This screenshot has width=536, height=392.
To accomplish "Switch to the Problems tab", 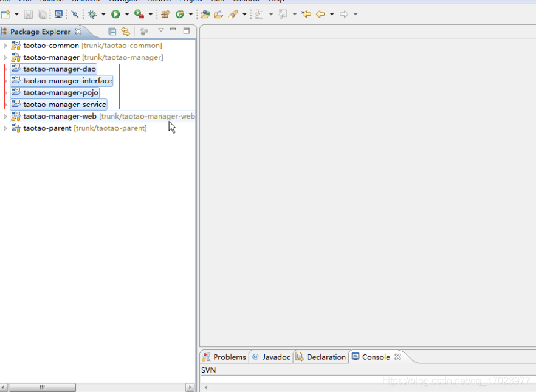I will pyautogui.click(x=224, y=357).
